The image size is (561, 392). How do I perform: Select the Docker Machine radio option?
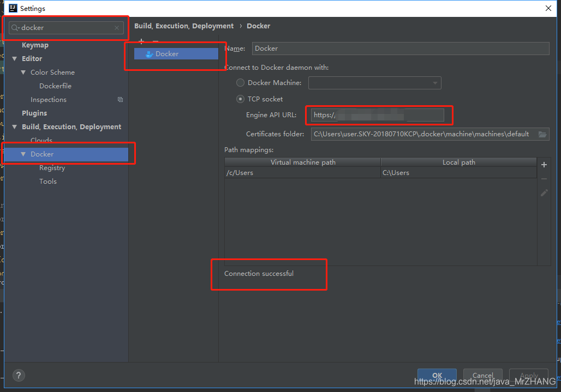coord(241,82)
